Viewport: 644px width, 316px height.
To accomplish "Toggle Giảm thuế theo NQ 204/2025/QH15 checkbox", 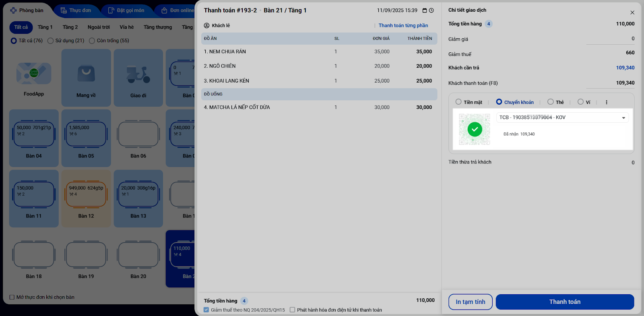I will [x=206, y=310].
